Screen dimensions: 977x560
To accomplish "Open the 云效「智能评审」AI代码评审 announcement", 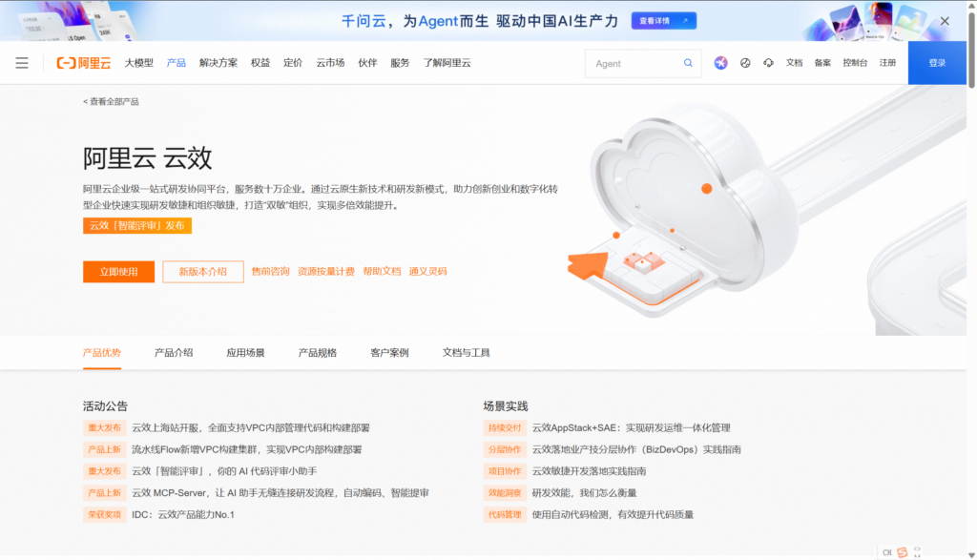I will 224,471.
